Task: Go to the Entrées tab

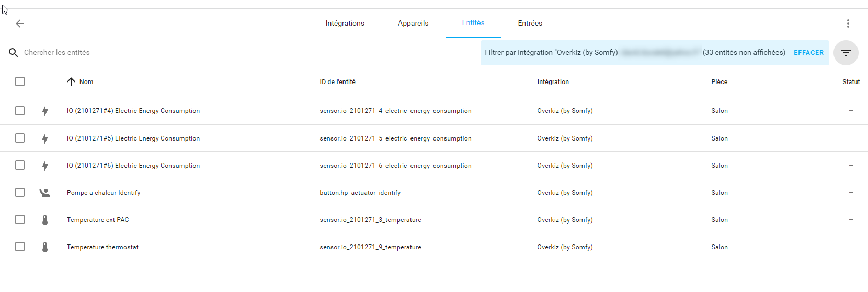Action: (x=530, y=24)
